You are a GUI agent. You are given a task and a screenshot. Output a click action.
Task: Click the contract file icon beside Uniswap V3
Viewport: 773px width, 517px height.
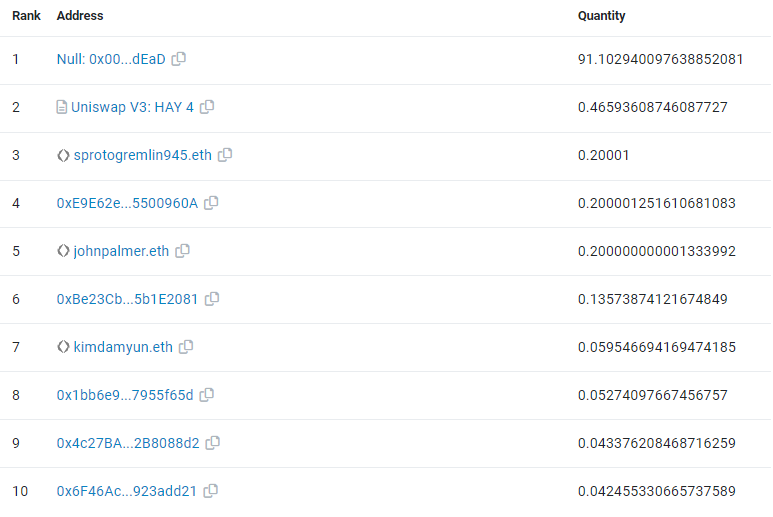pos(62,107)
